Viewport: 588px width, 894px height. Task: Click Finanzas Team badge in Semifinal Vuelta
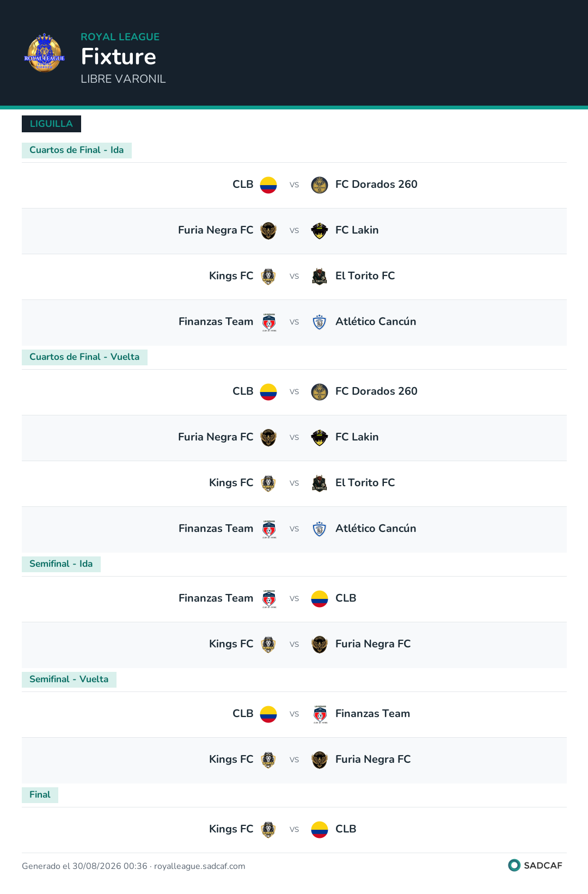320,714
